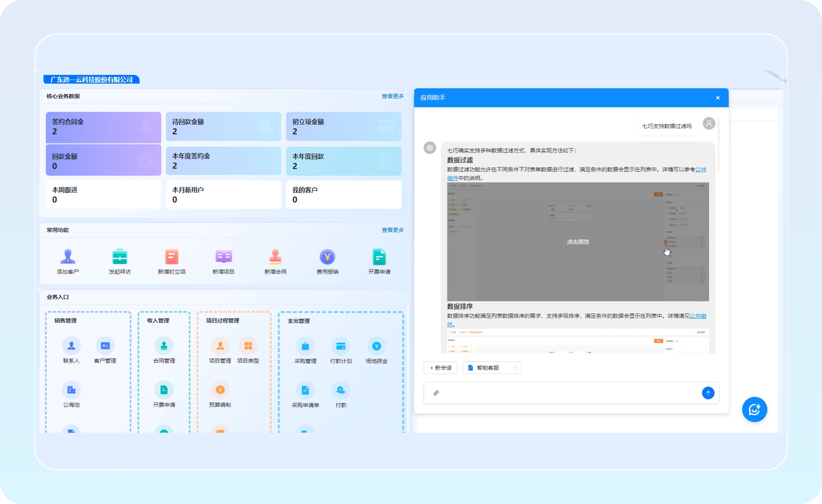The image size is (822, 504).
Task: Open the 费用报销 yen icon
Action: click(x=327, y=257)
